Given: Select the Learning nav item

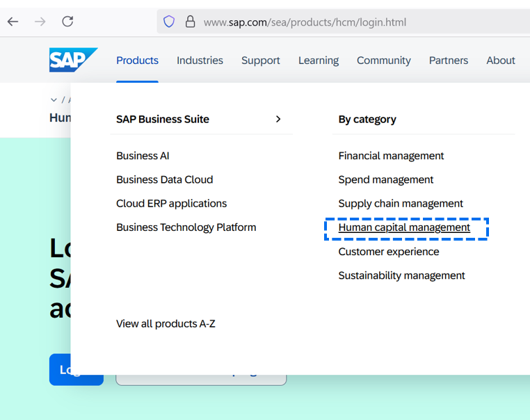Looking at the screenshot, I should click(319, 60).
